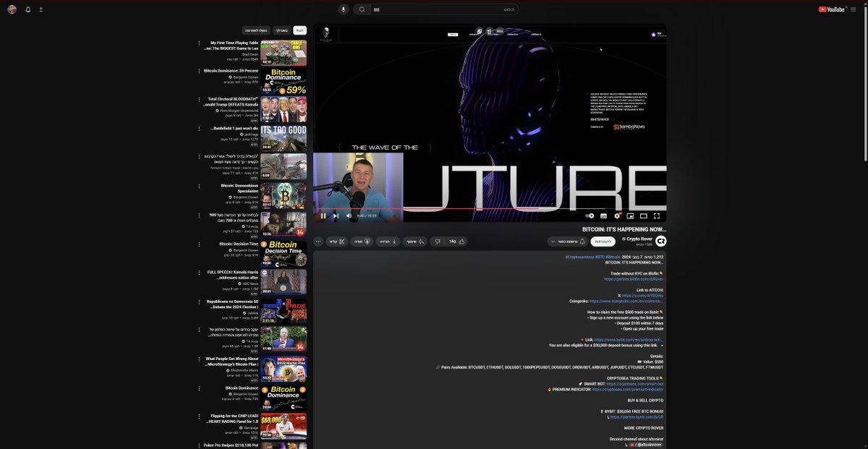Open menu for 'Republicans vs Democrats' video
868x449 pixels.
[x=199, y=302]
